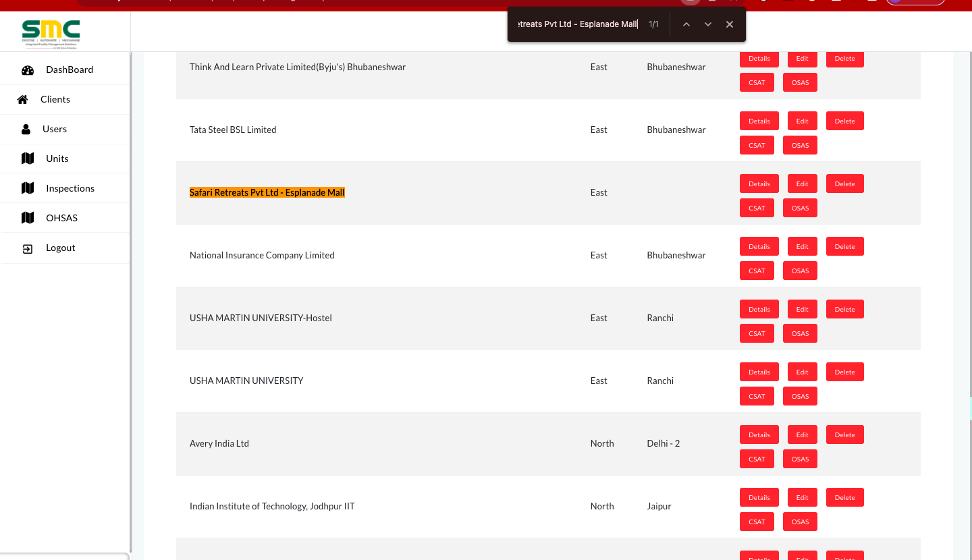
Task: Click Delhi - 2 location cell
Action: pos(664,444)
